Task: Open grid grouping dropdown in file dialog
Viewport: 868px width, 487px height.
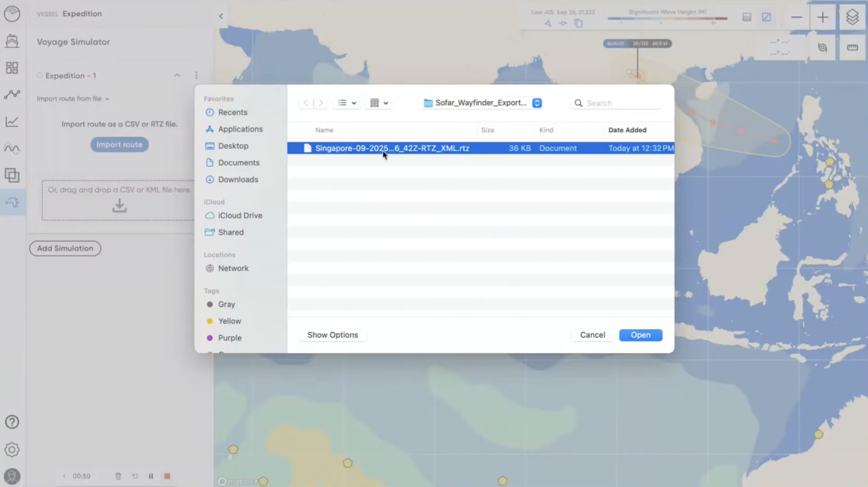Action: 379,103
